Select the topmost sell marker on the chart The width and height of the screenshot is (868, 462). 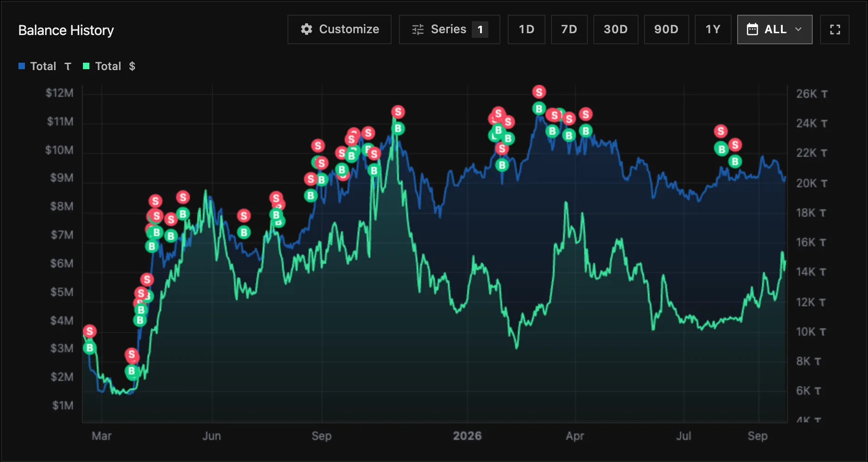539,92
